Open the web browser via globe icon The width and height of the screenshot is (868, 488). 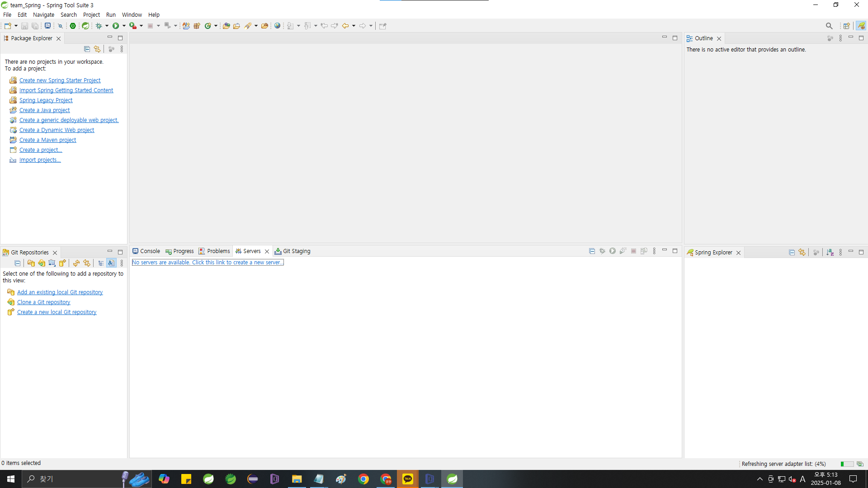278,26
